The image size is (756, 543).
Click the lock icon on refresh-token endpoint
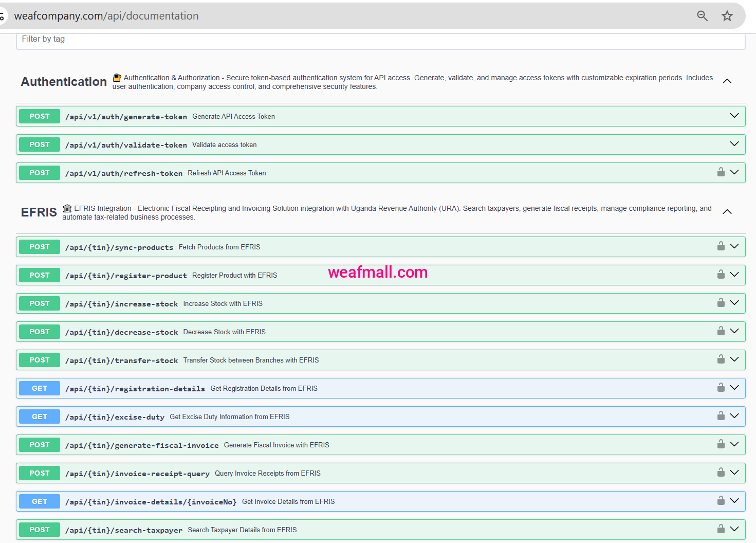click(721, 172)
